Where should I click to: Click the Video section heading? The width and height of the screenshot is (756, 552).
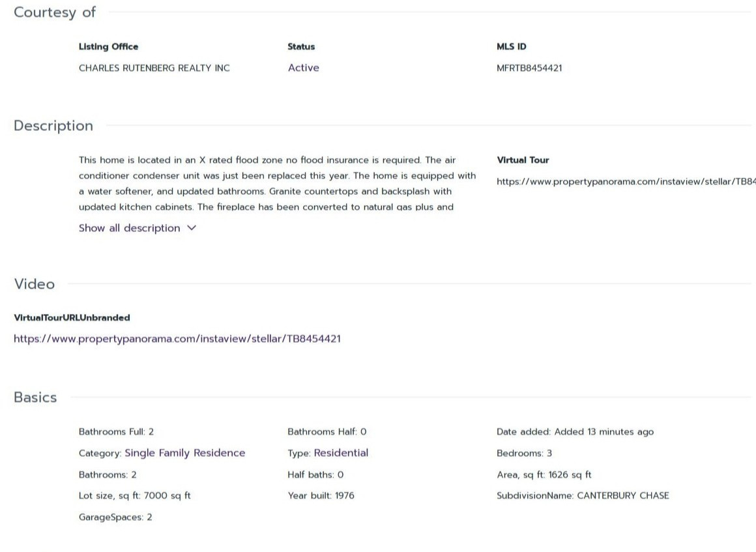[x=35, y=284]
